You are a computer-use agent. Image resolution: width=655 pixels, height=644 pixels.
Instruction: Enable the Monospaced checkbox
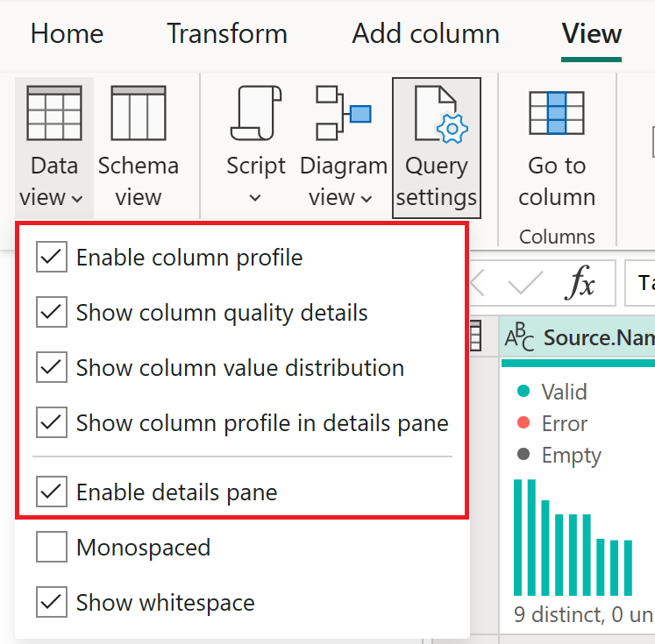tap(52, 548)
